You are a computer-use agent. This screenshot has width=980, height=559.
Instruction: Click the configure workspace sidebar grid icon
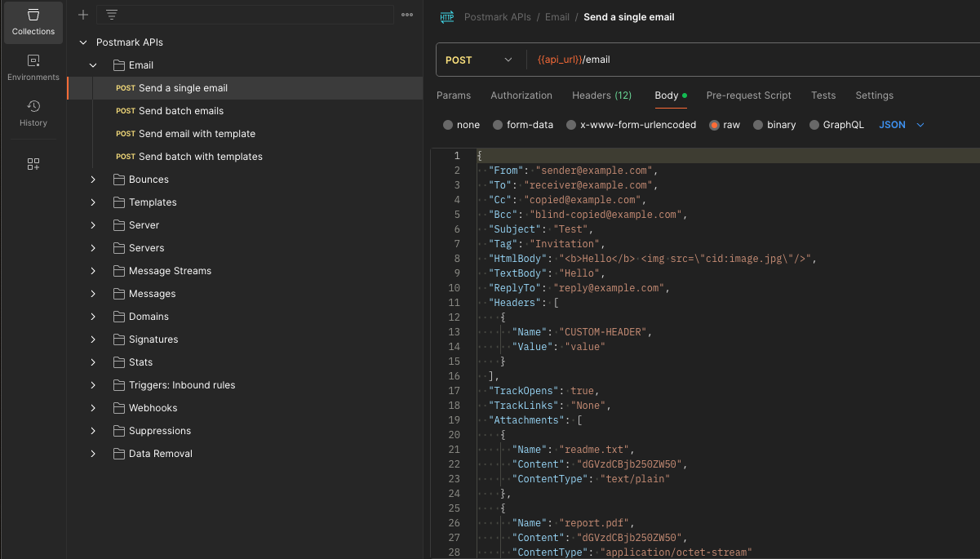[x=33, y=164]
